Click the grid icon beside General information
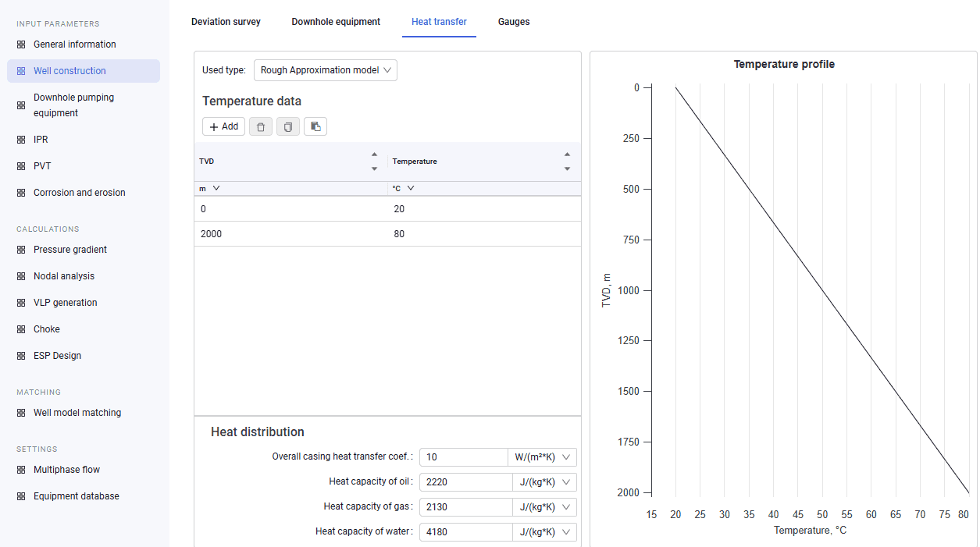 (x=21, y=44)
